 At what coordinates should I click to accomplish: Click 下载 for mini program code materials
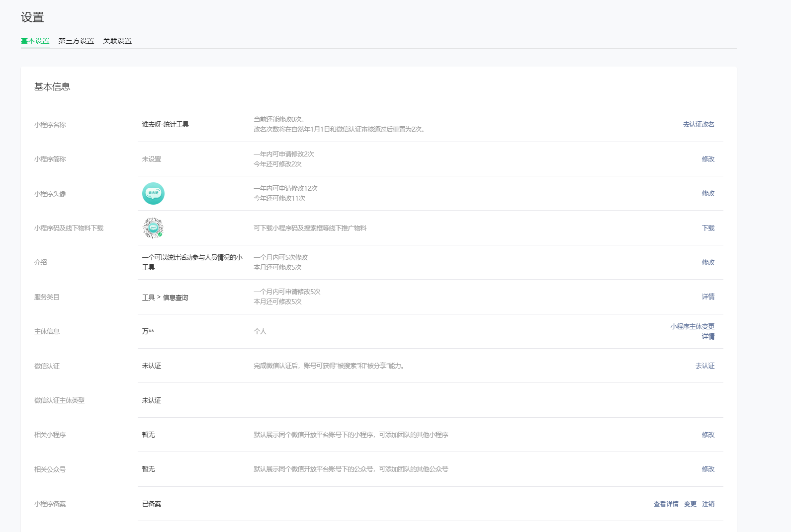708,228
